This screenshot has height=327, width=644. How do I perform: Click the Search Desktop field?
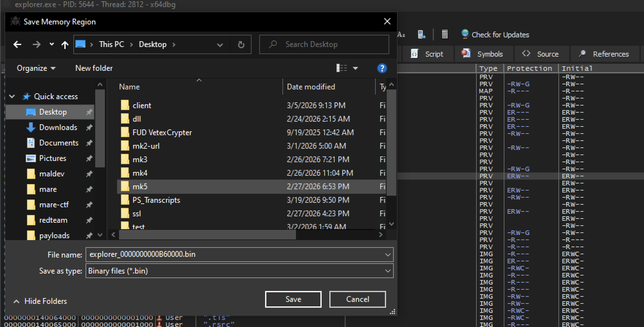click(324, 44)
